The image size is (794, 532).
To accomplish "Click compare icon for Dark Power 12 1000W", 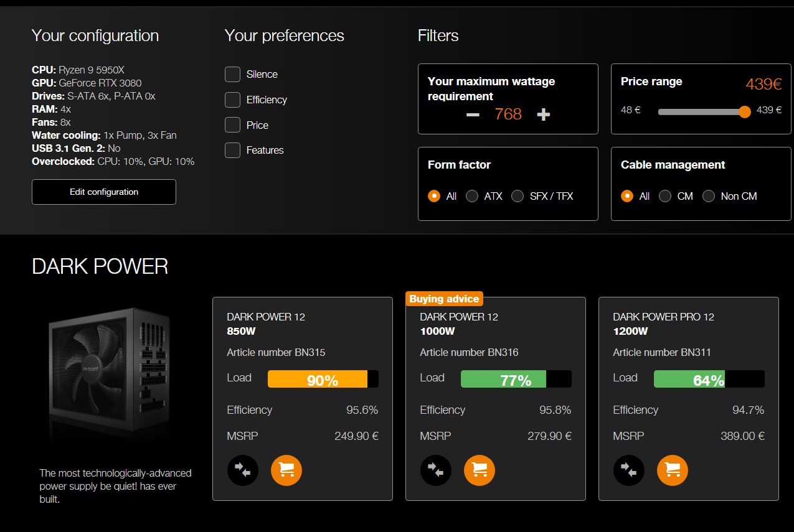I will coord(435,470).
